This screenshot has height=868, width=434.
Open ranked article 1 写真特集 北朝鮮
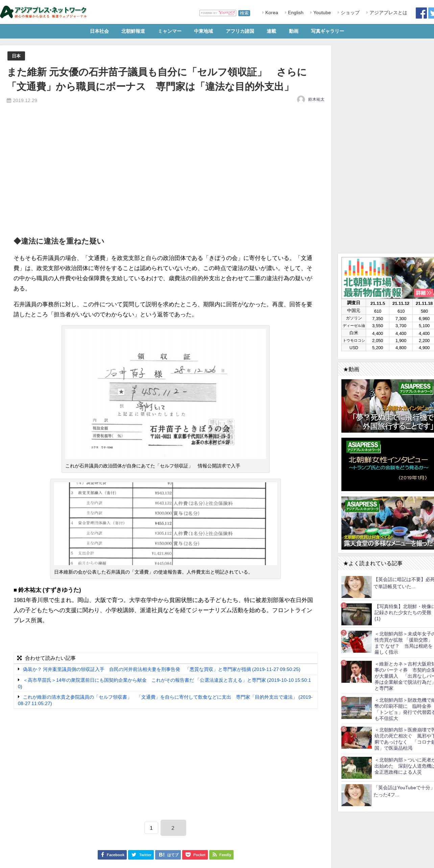(404, 612)
